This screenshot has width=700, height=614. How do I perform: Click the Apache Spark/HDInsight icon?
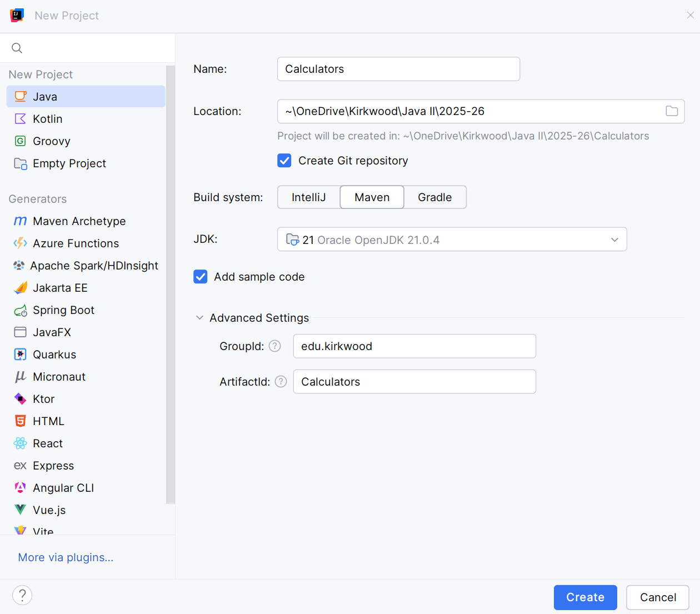(x=19, y=265)
